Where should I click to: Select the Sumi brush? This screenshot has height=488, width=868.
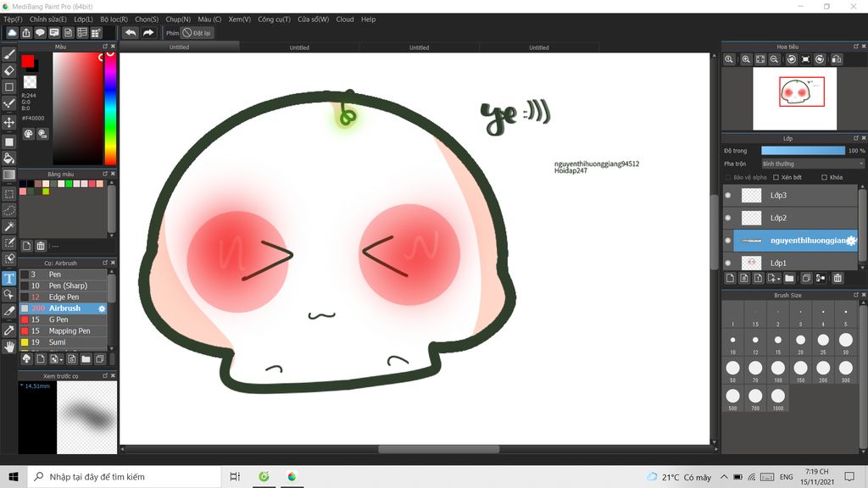coord(64,342)
